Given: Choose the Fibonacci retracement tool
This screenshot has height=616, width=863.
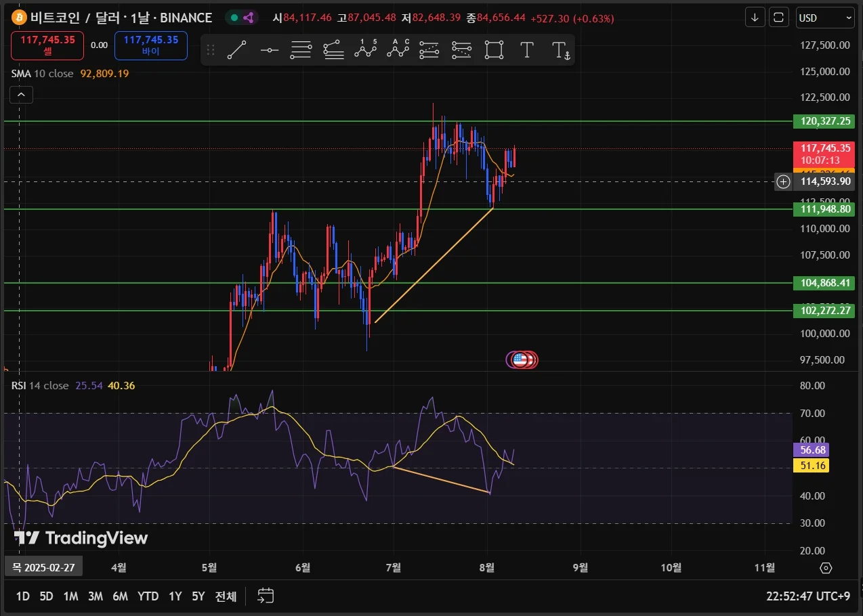Looking at the screenshot, I should pos(301,50).
